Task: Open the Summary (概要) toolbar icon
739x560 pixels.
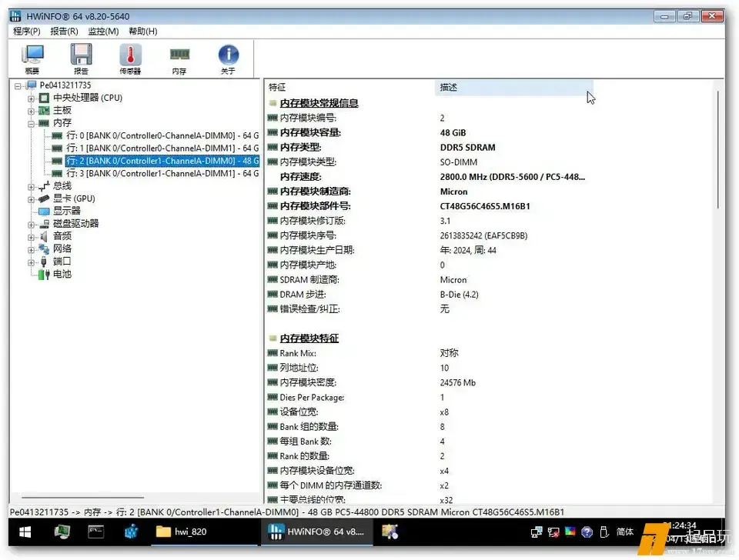Action: click(x=32, y=58)
